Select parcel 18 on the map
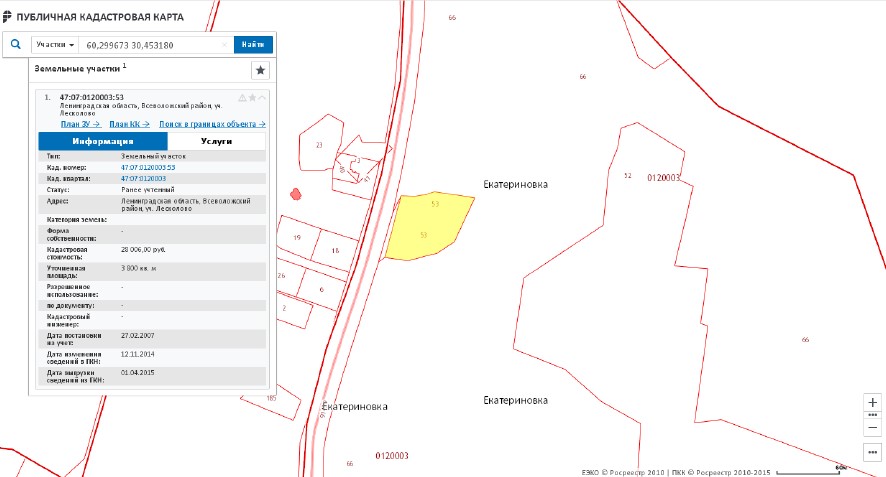The width and height of the screenshot is (886, 477). pos(335,250)
